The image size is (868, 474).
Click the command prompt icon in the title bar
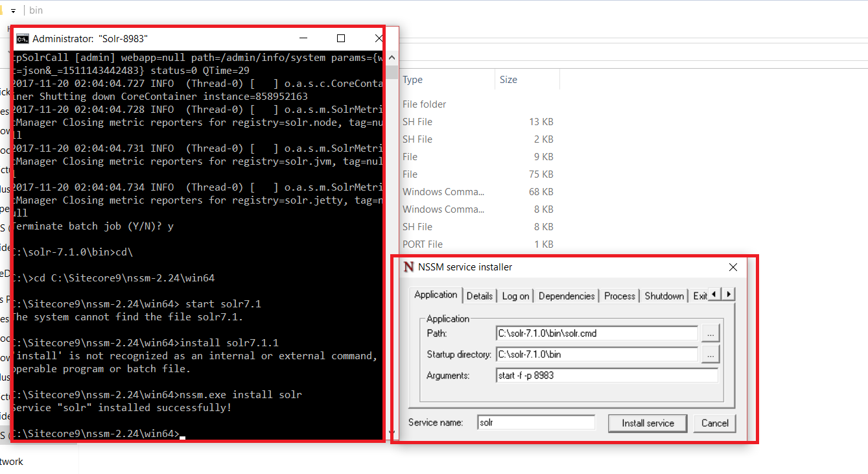point(23,38)
